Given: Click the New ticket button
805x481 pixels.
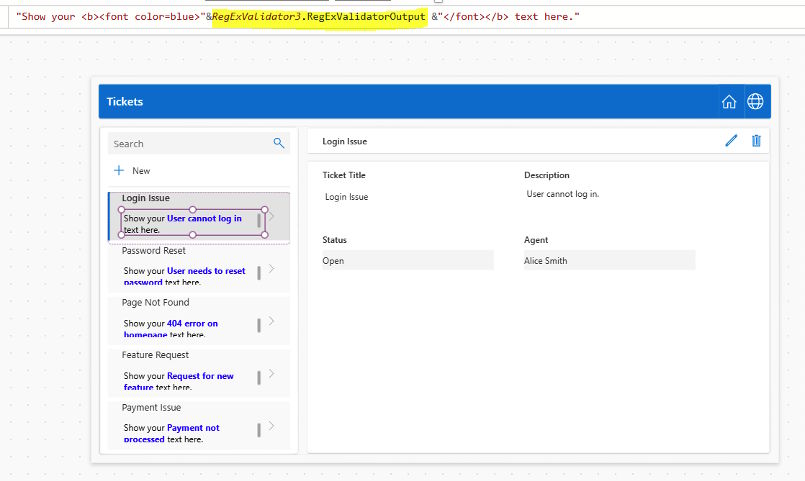Looking at the screenshot, I should (x=132, y=170).
